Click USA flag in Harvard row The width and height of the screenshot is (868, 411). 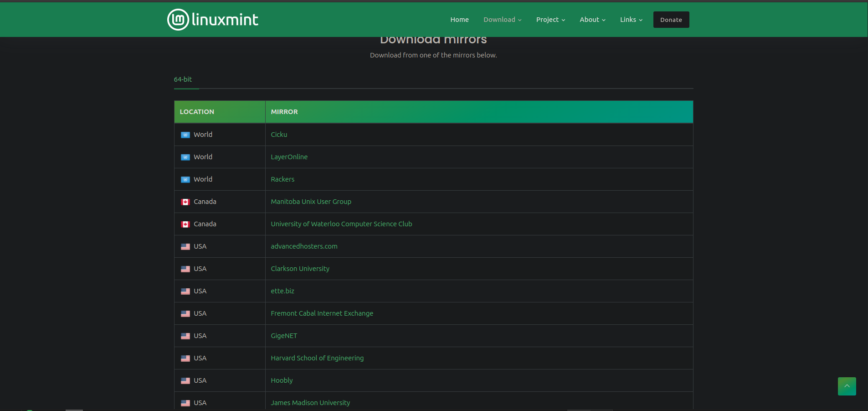pyautogui.click(x=185, y=359)
